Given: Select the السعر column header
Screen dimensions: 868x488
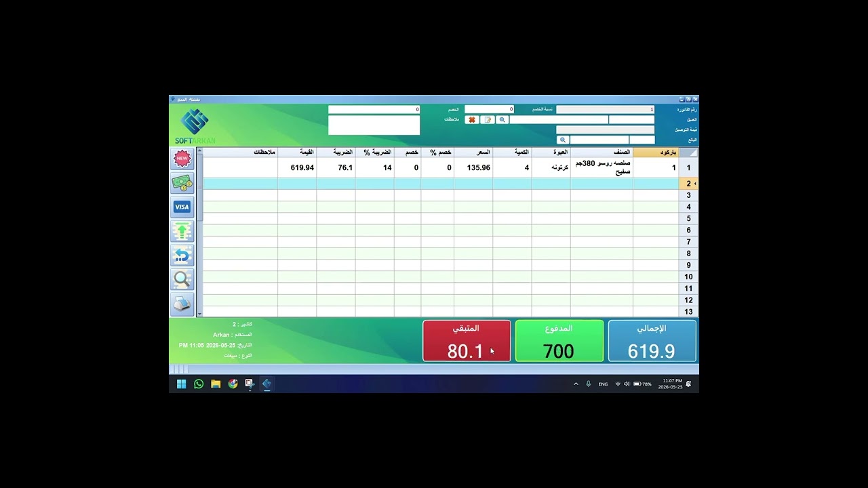Looking at the screenshot, I should pos(473,152).
